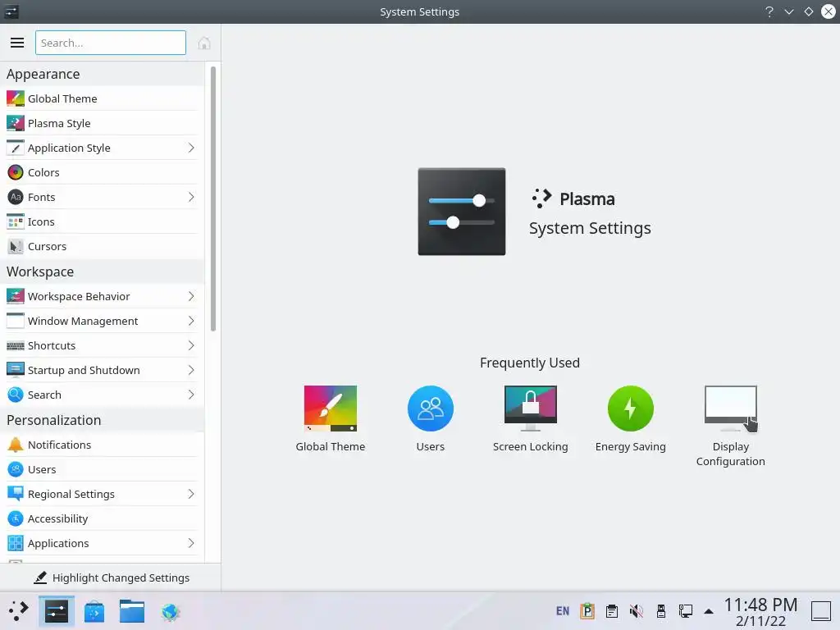The image size is (840, 630).
Task: Open Fonts icon in sidebar
Action: pyautogui.click(x=16, y=197)
